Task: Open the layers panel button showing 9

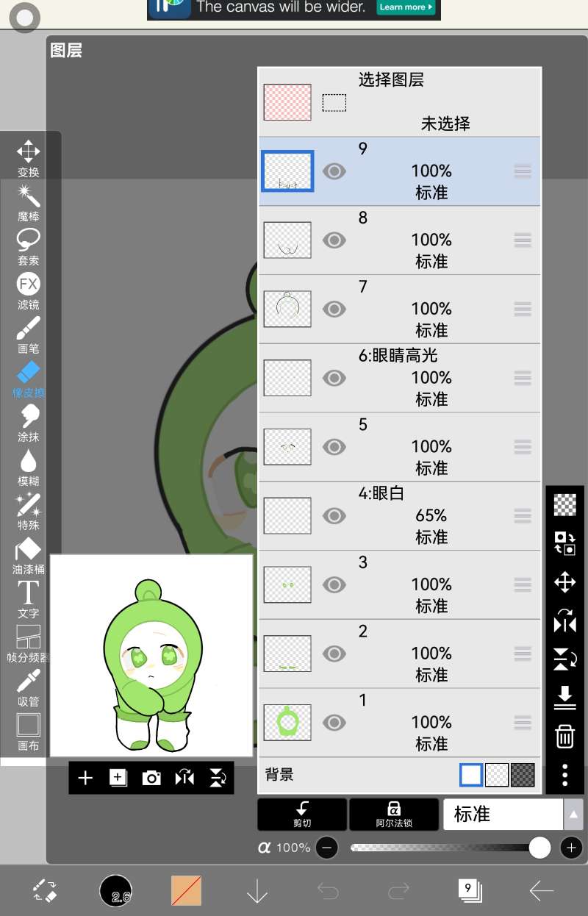Action: coord(469,890)
